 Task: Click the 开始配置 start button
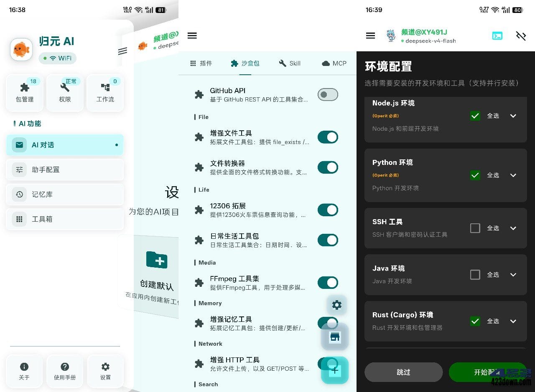point(487,372)
